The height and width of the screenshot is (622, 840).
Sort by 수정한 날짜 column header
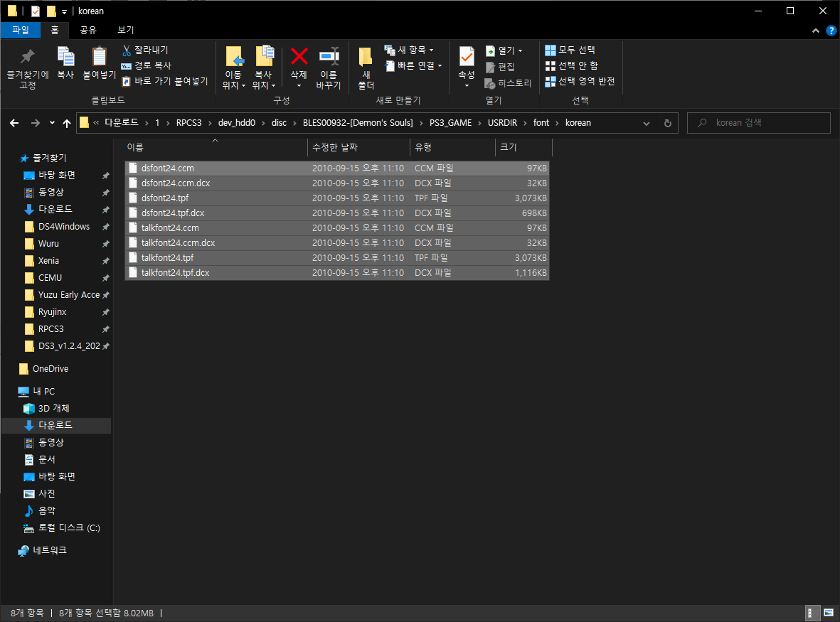pos(359,147)
